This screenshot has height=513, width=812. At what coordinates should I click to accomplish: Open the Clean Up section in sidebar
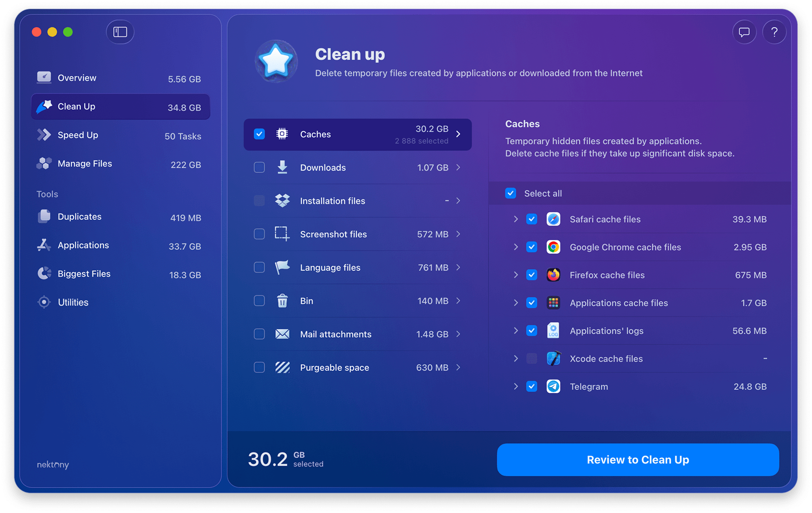click(x=76, y=107)
